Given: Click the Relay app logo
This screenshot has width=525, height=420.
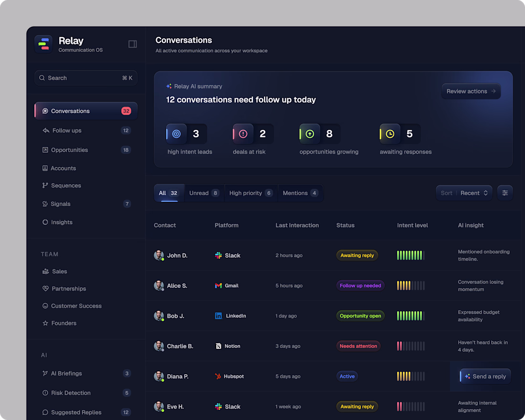Looking at the screenshot, I should [43, 44].
